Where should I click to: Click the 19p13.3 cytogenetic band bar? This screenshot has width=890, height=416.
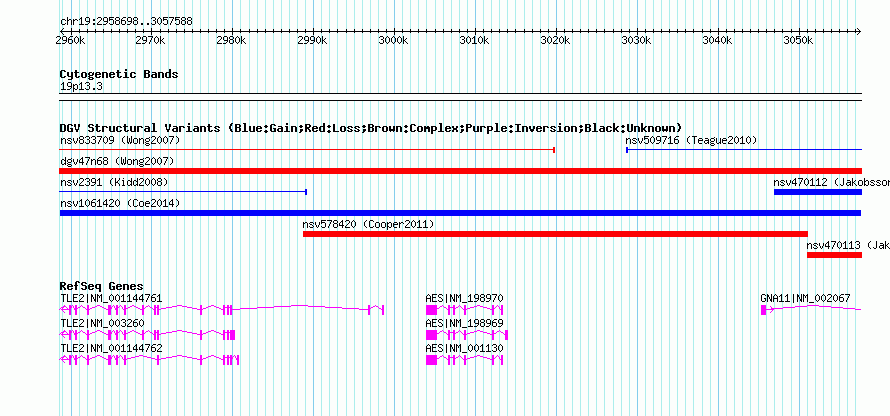(x=460, y=97)
